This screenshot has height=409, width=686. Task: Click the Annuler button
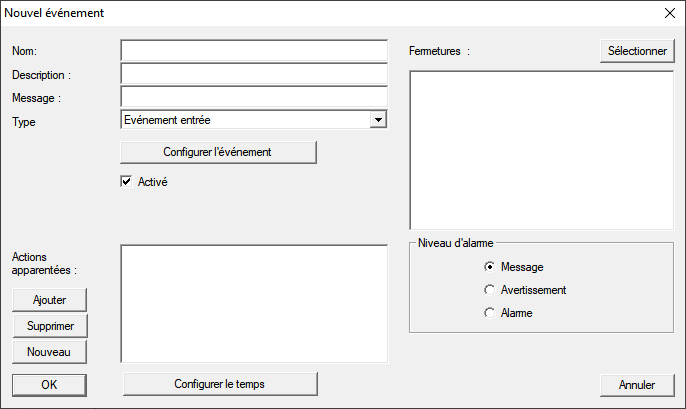click(x=637, y=384)
